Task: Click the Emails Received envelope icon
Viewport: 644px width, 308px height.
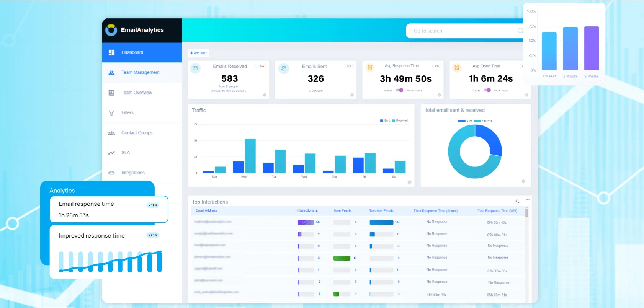Action: pos(195,68)
